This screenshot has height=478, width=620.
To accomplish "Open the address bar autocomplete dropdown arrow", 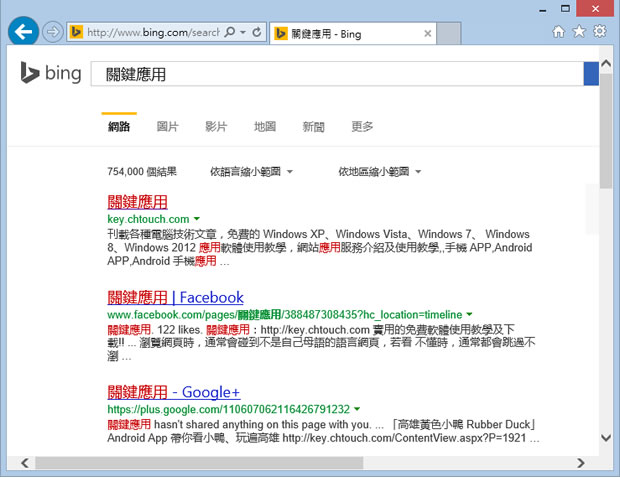I will tap(243, 32).
